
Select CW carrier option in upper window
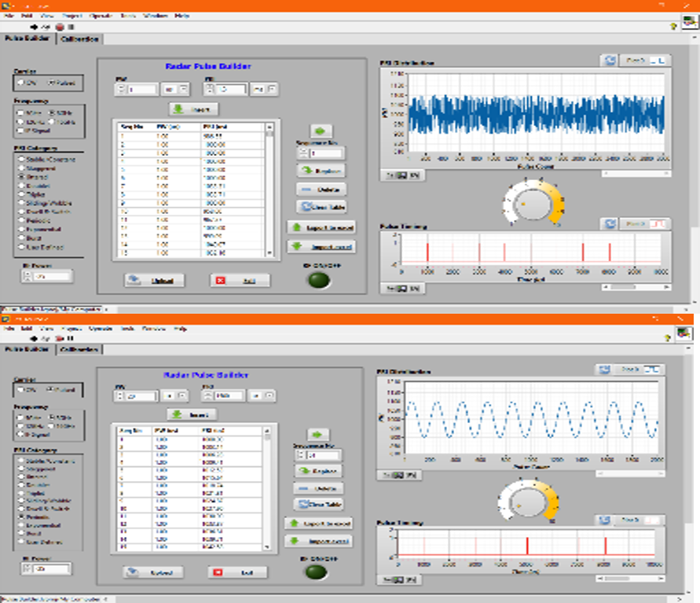[20, 83]
